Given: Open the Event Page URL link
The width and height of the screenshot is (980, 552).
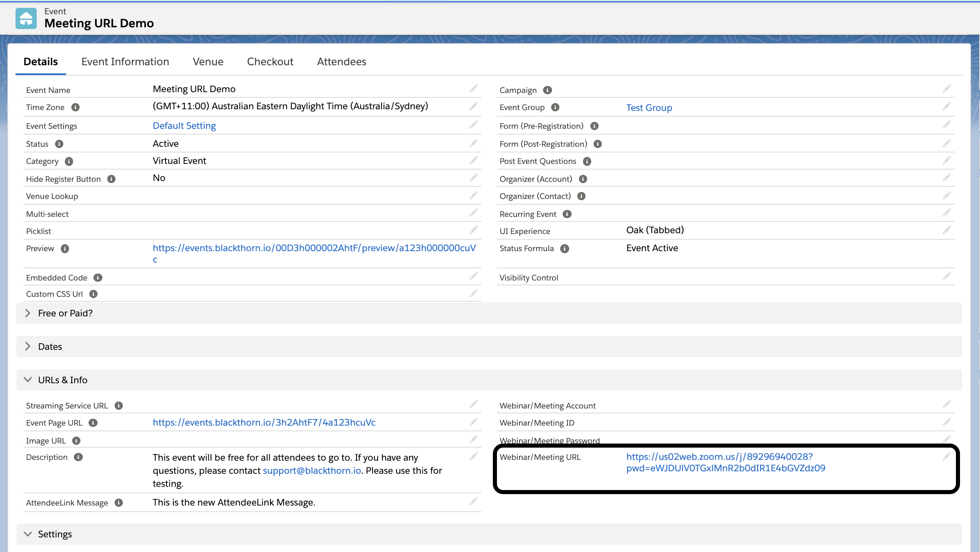Looking at the screenshot, I should 264,422.
